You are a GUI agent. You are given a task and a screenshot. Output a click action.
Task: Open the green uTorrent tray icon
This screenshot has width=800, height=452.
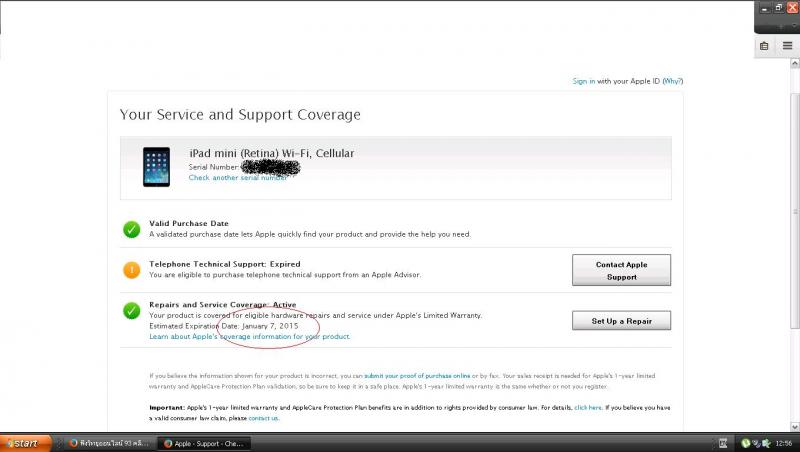[x=746, y=443]
